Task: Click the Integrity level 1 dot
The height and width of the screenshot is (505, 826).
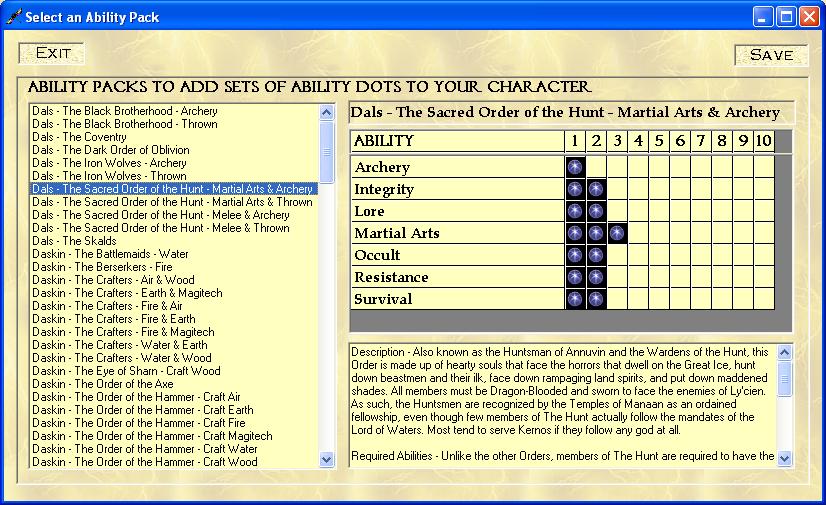Action: tap(575, 189)
